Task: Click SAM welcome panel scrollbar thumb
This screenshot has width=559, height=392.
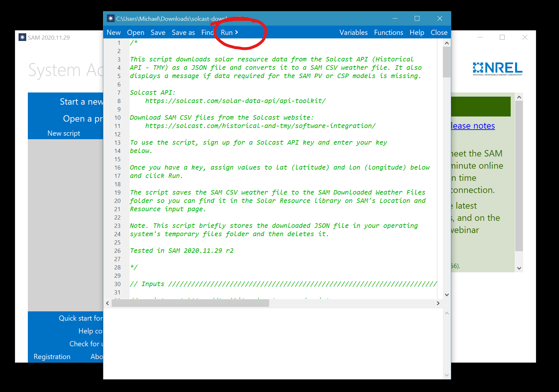Action: pyautogui.click(x=519, y=176)
